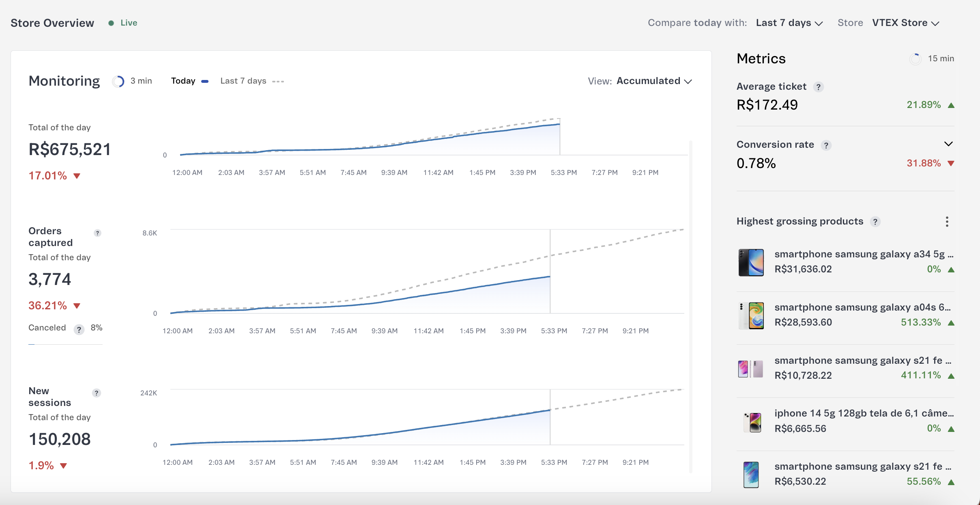Click the Orders captured help icon
The width and height of the screenshot is (980, 505).
tap(97, 233)
